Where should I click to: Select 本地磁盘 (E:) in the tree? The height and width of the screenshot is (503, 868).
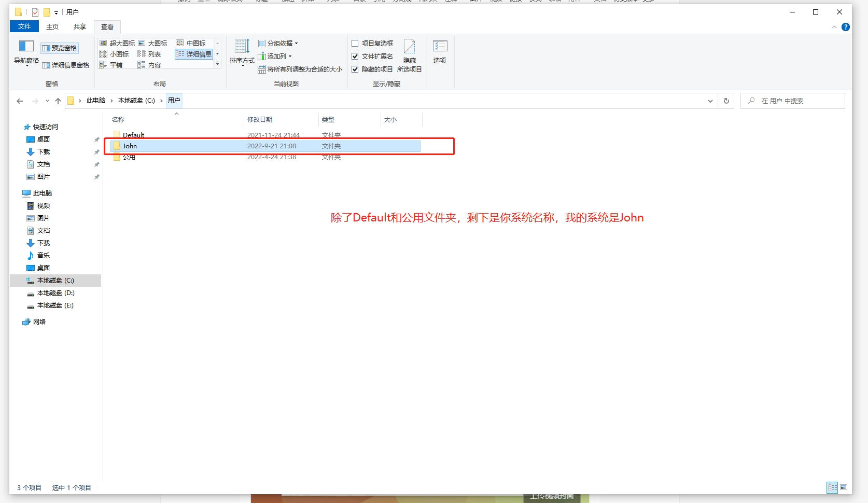click(55, 305)
